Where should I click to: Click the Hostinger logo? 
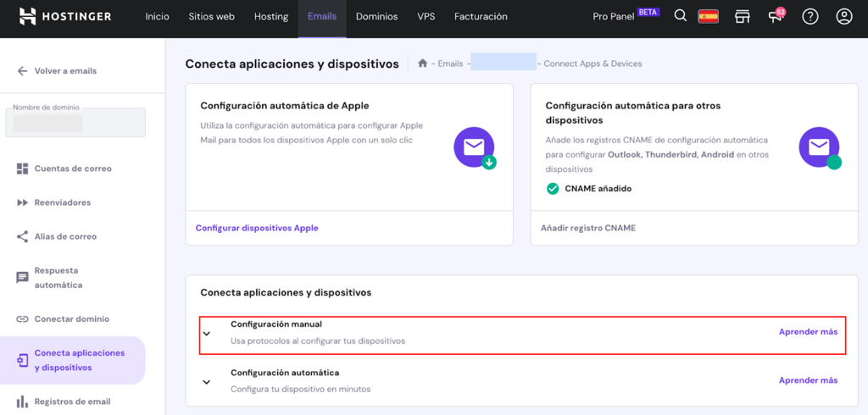click(x=65, y=17)
